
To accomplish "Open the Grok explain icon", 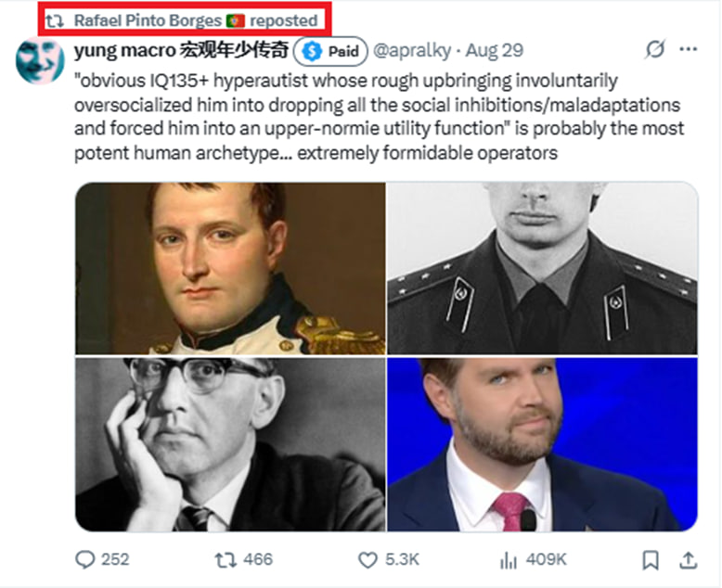I will tap(654, 50).
